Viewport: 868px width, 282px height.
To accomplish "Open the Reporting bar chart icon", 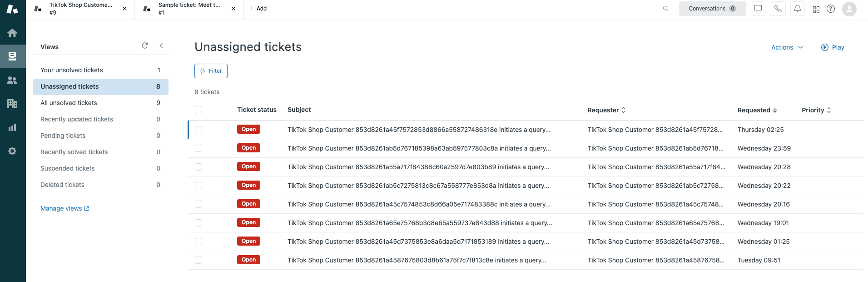I will tap(12, 127).
